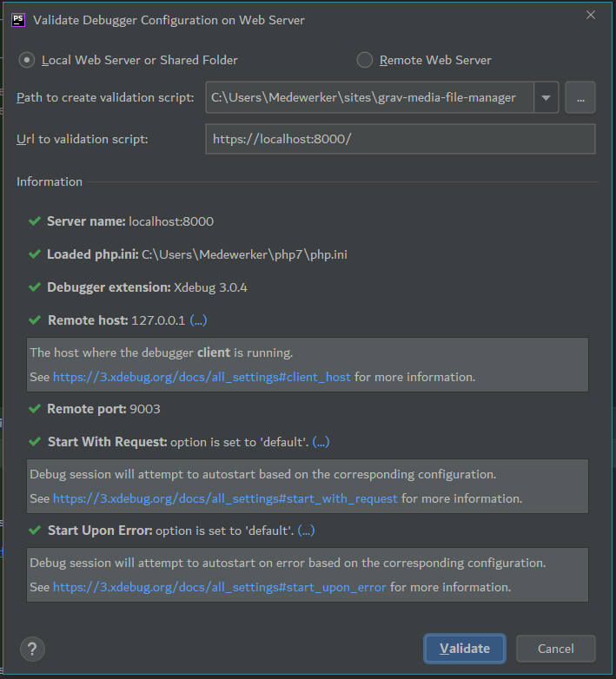This screenshot has height=679, width=616.
Task: Click 'Start Upon Error: option is set to default' text
Action: (x=171, y=531)
